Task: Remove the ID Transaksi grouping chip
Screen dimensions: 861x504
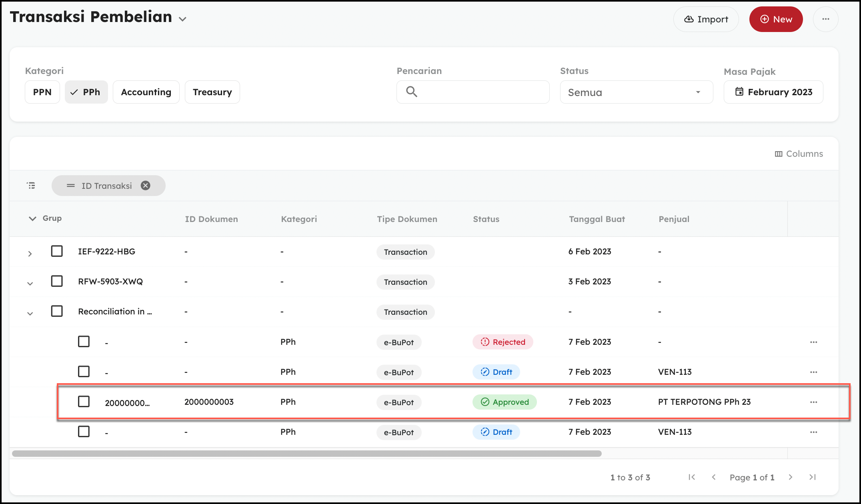Action: pyautogui.click(x=146, y=186)
